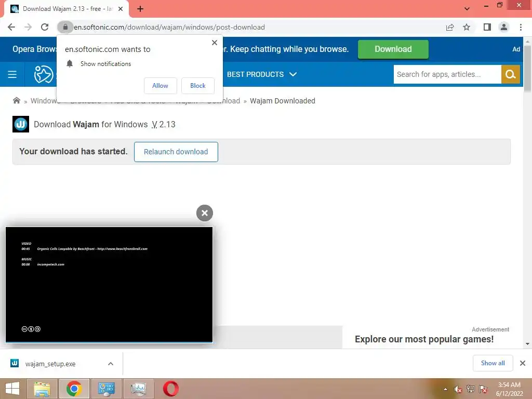Click the taskbar clock showing 3:54 AM
This screenshot has height=399, width=532.
(509, 389)
